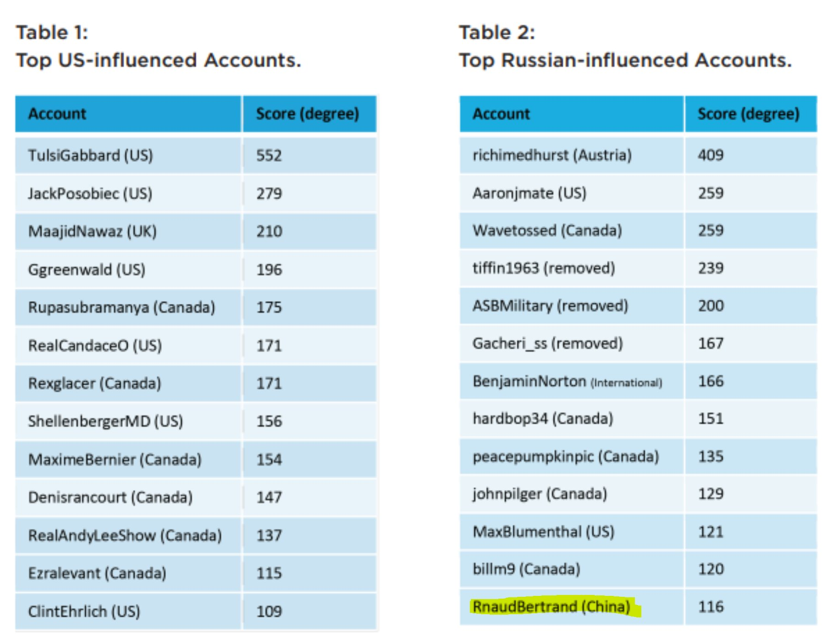Viewport: 827px width, 644px height.
Task: Select the highlighted RnaudBertrand (China) entry
Action: point(551,606)
